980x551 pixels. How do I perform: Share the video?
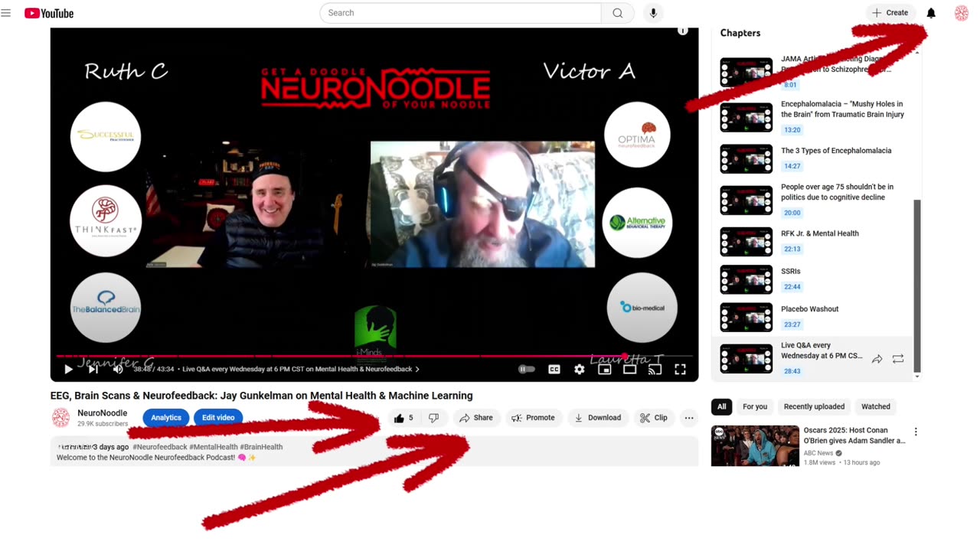(x=475, y=418)
